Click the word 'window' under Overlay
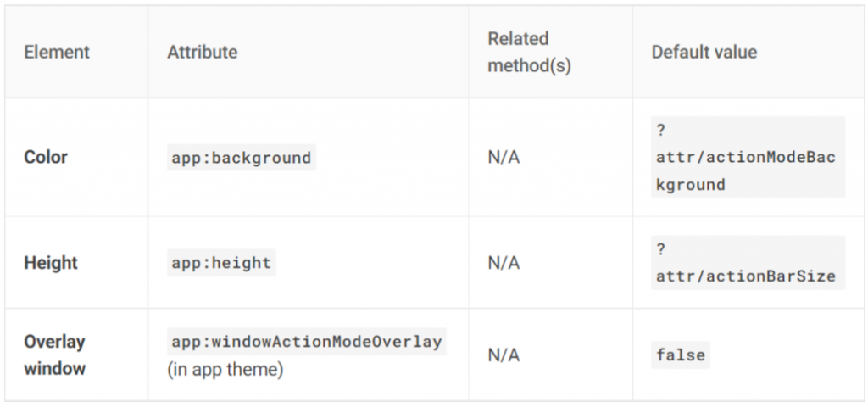The width and height of the screenshot is (868, 402). (x=54, y=370)
